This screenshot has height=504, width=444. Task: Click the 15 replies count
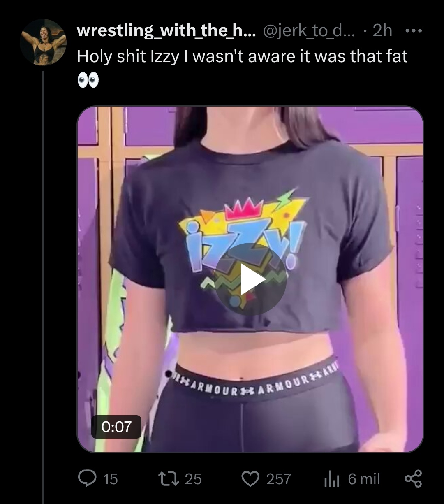tap(110, 479)
